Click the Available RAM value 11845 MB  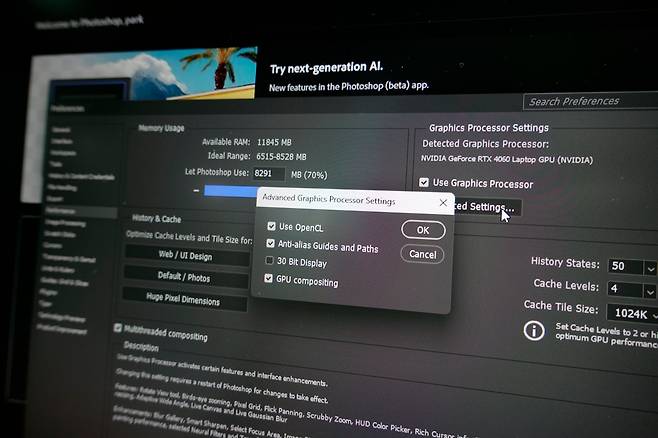[x=274, y=142]
